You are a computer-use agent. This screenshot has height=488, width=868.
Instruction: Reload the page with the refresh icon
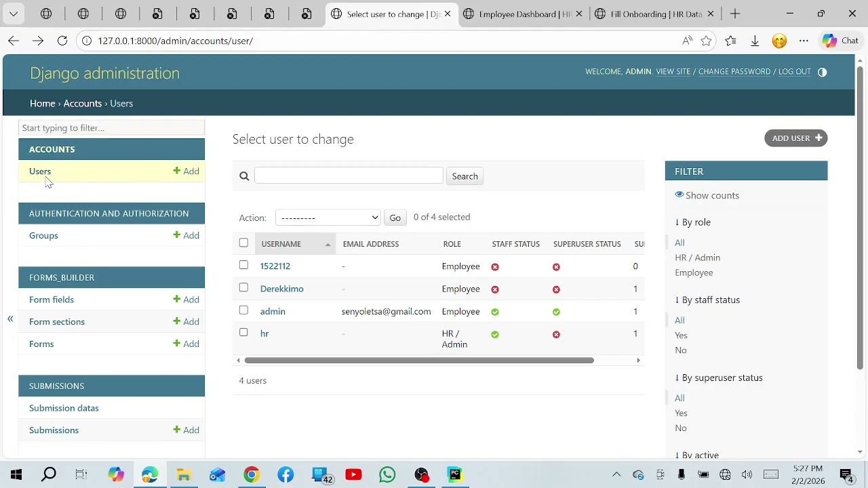coord(62,41)
